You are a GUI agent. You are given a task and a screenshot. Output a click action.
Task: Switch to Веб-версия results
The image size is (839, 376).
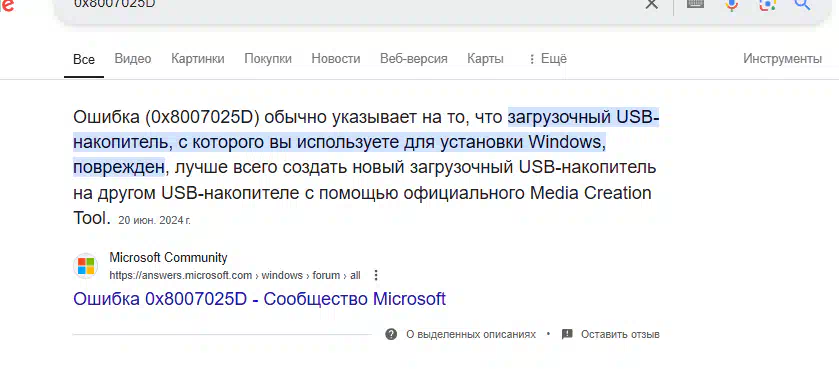pyautogui.click(x=414, y=58)
